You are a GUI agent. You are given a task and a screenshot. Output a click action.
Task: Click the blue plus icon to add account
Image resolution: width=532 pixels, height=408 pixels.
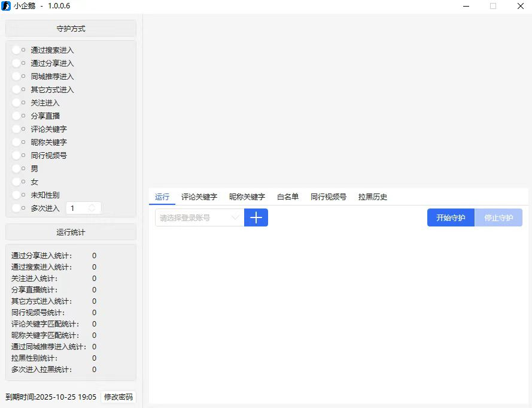point(256,217)
